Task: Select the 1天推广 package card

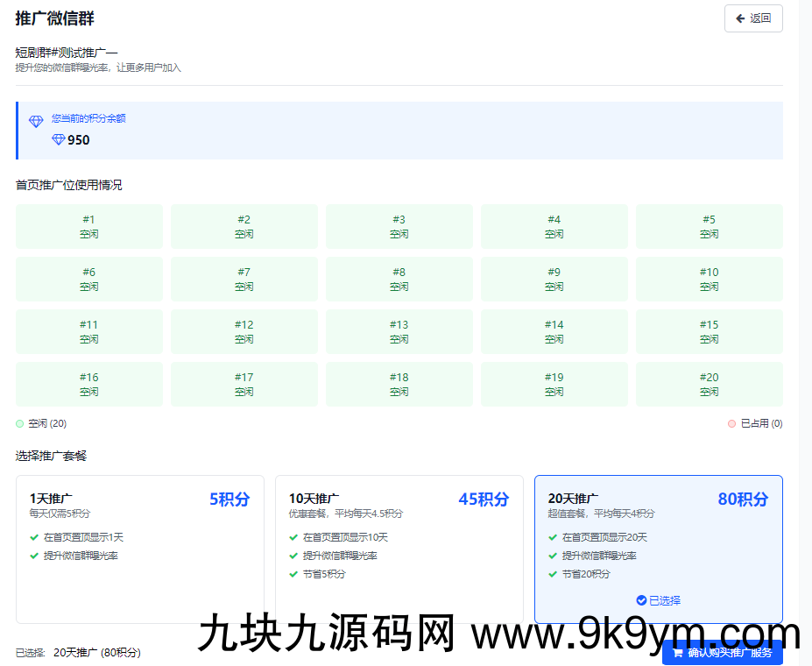Action: click(x=140, y=549)
